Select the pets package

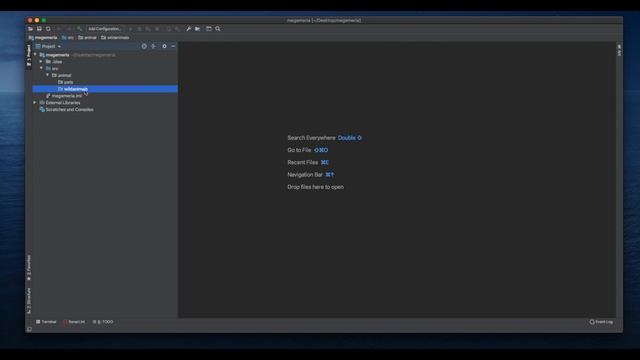click(x=66, y=82)
